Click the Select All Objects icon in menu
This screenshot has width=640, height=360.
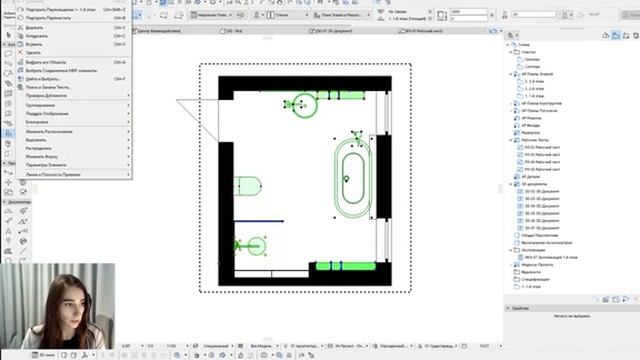pyautogui.click(x=20, y=62)
